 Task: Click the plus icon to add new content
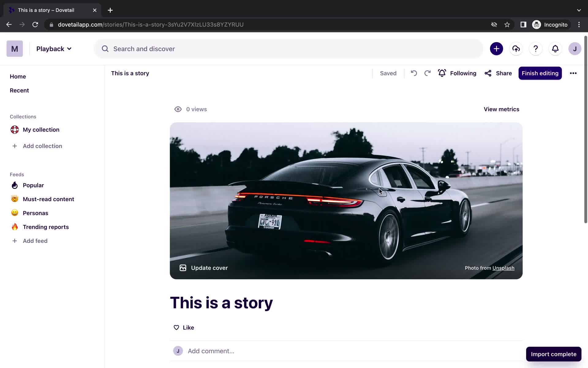(496, 48)
